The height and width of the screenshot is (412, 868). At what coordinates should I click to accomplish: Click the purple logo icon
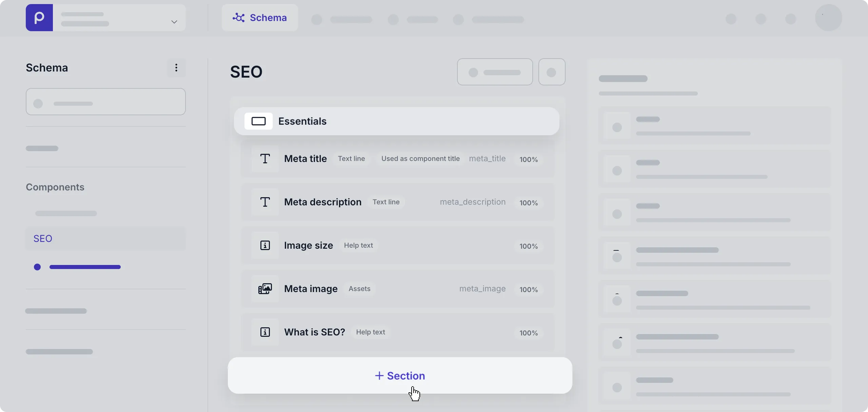coord(39,18)
